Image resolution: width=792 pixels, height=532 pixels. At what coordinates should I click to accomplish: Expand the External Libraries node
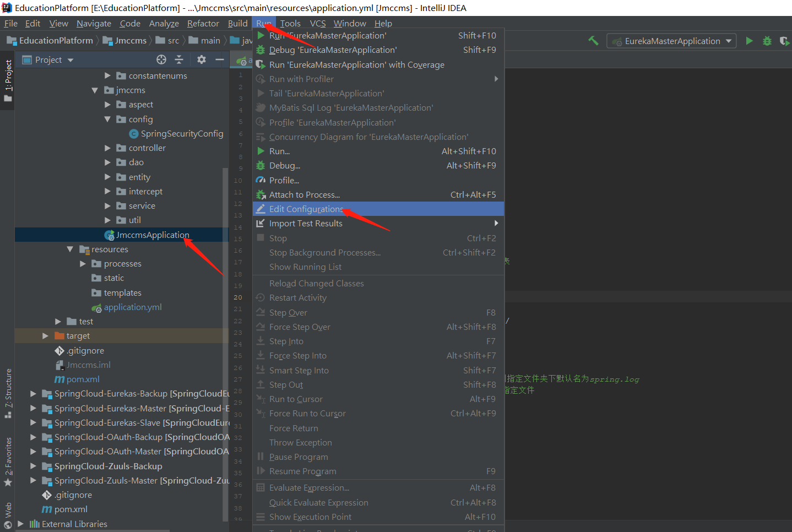coord(20,524)
